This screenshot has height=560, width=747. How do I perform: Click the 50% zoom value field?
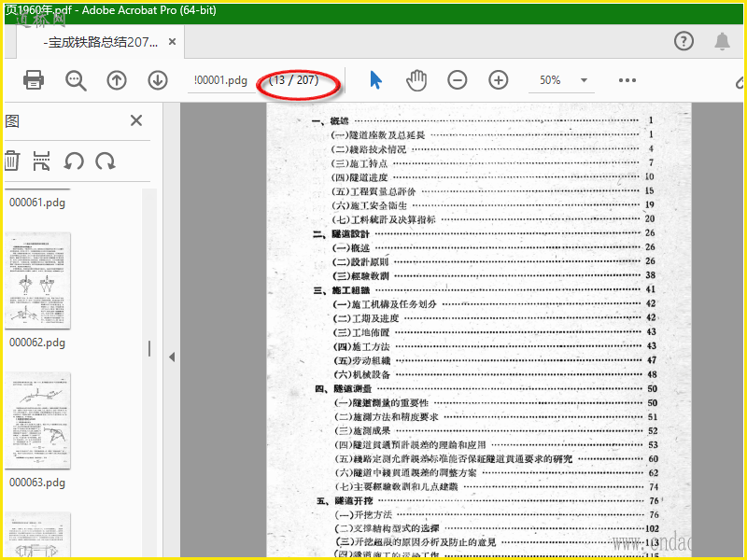[550, 80]
